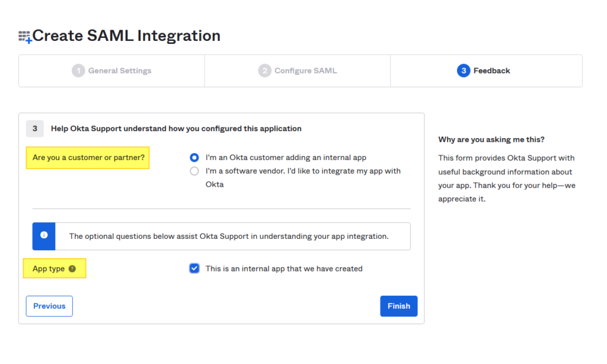Toggle 'This is an internal app' checkbox

[x=194, y=269]
